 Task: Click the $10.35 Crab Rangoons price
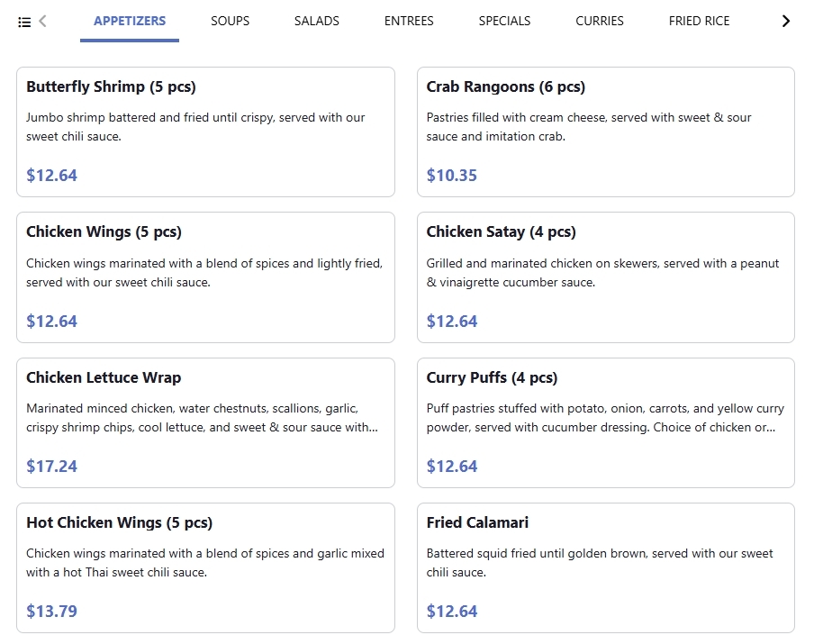452,176
